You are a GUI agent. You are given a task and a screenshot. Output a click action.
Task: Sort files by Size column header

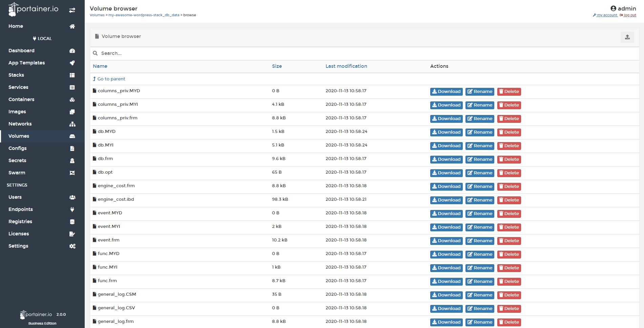pyautogui.click(x=277, y=66)
